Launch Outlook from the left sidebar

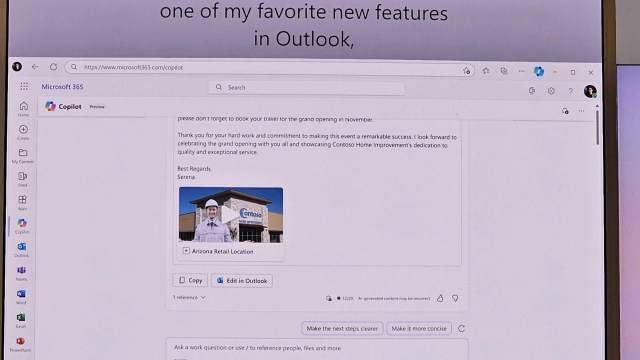22,250
